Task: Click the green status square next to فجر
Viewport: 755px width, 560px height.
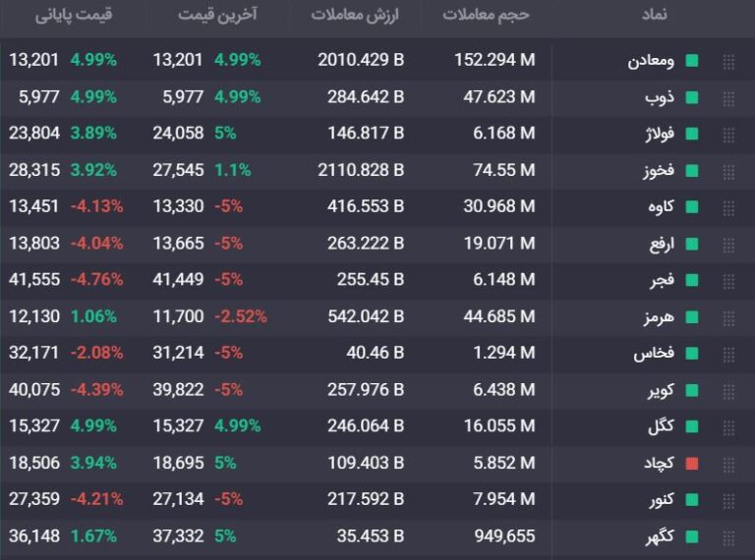Action: [x=692, y=281]
